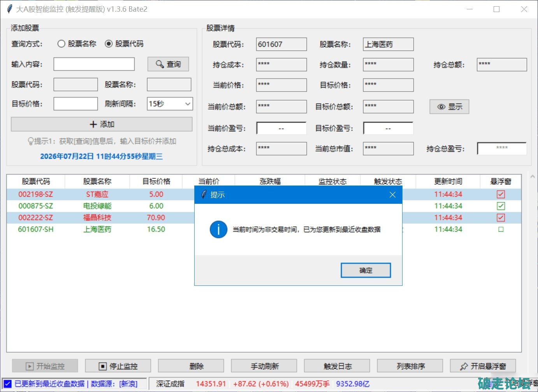Close the 提示 dialog with X
538x392 pixels.
pos(392,194)
